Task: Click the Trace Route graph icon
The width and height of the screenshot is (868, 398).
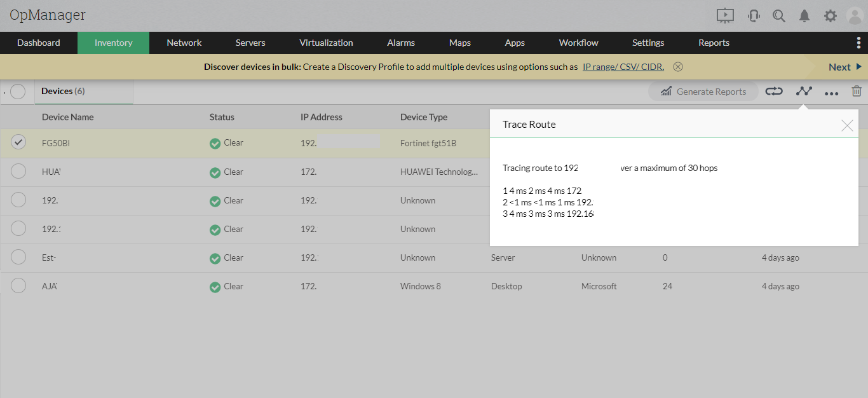Action: 804,92
